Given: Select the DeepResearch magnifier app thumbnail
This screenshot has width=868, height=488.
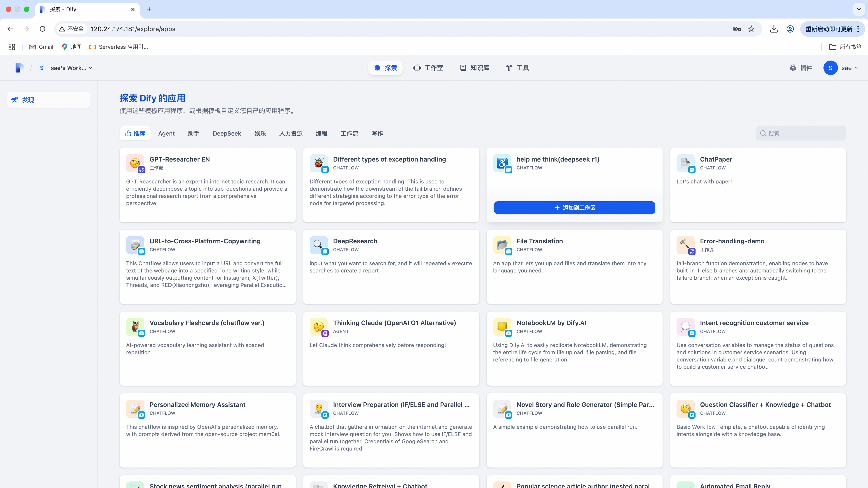Looking at the screenshot, I should 318,245.
